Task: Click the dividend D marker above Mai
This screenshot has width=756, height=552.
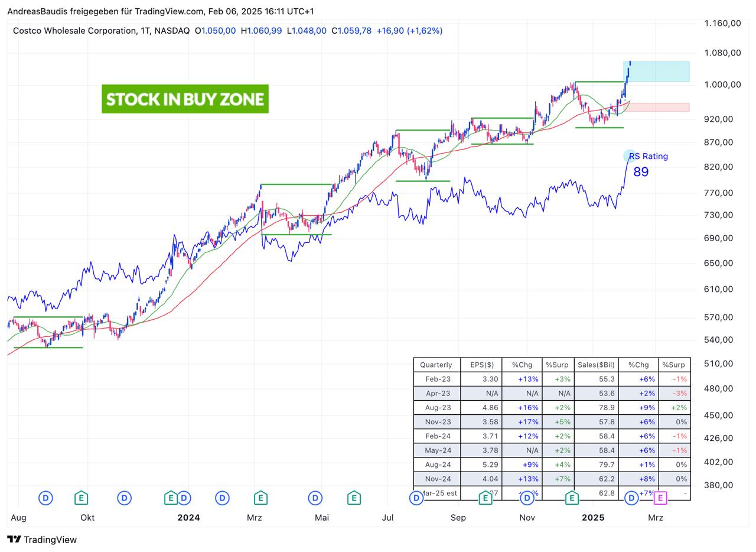Action: pos(315,498)
